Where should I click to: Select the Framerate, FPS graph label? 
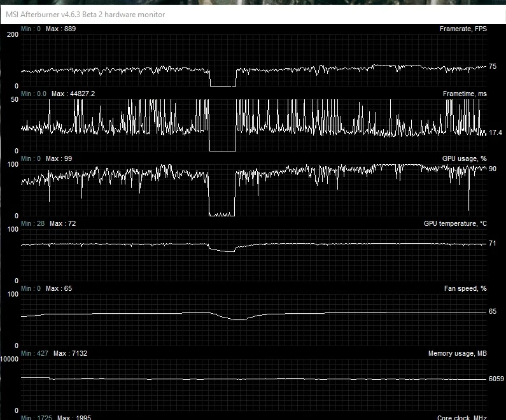tap(463, 29)
